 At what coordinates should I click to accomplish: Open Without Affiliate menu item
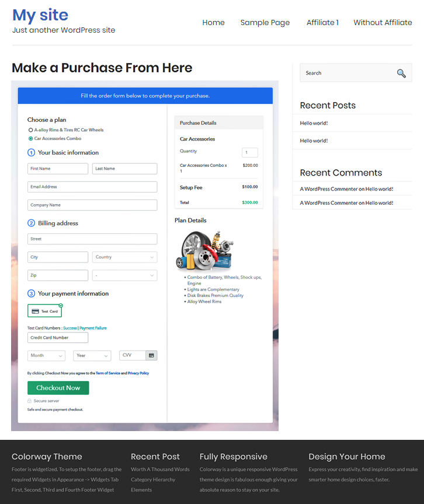pyautogui.click(x=383, y=23)
